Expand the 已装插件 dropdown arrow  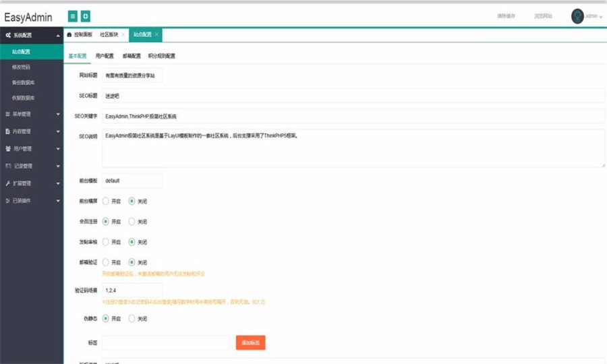[x=58, y=201]
